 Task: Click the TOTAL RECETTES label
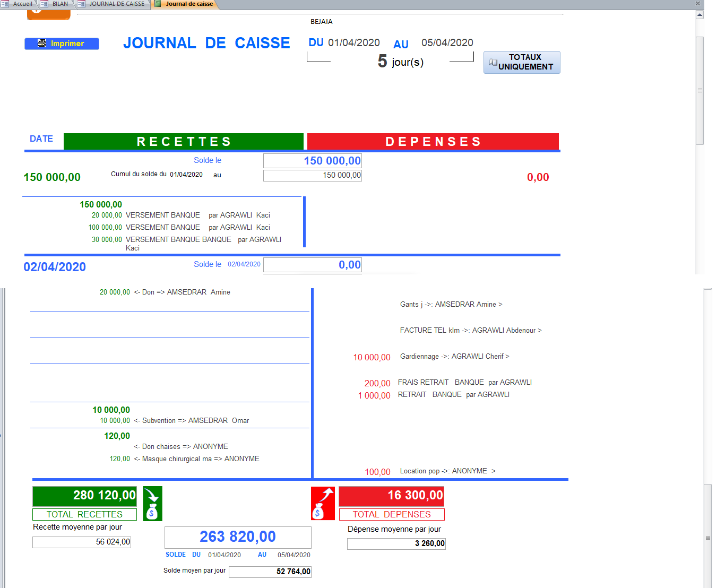pos(84,514)
